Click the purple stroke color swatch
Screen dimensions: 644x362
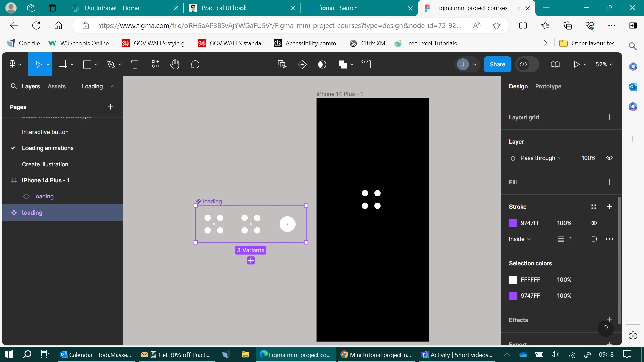click(x=513, y=223)
